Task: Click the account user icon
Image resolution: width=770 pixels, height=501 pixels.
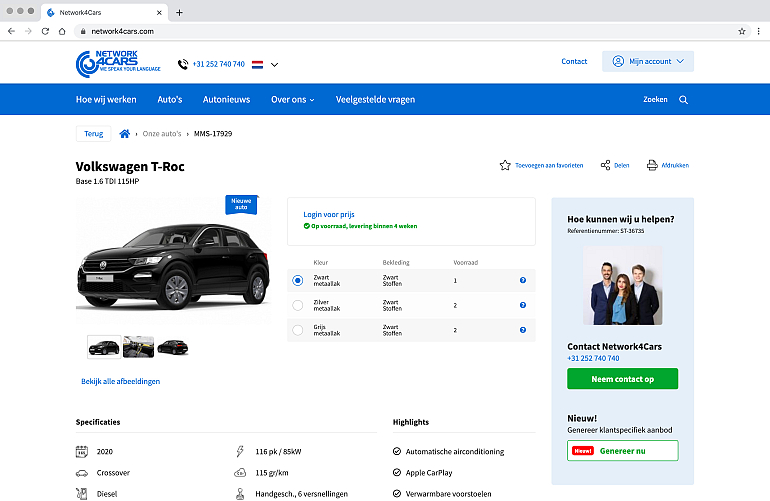Action: 618,61
